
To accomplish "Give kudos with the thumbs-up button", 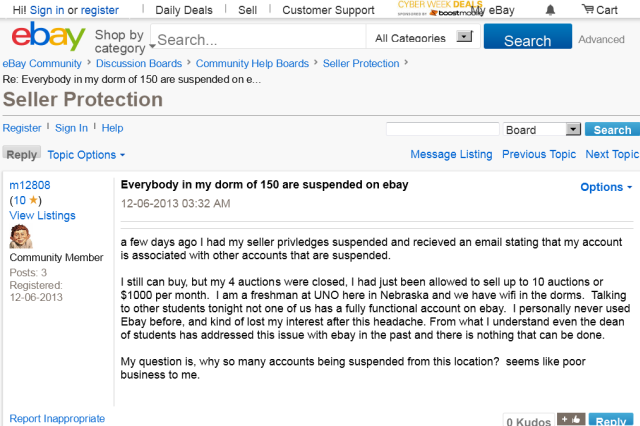I will click(571, 420).
